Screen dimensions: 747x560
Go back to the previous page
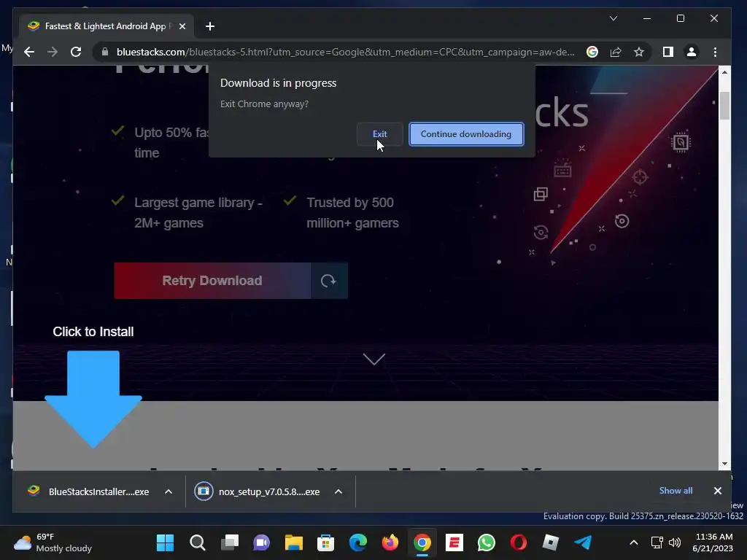click(x=29, y=52)
